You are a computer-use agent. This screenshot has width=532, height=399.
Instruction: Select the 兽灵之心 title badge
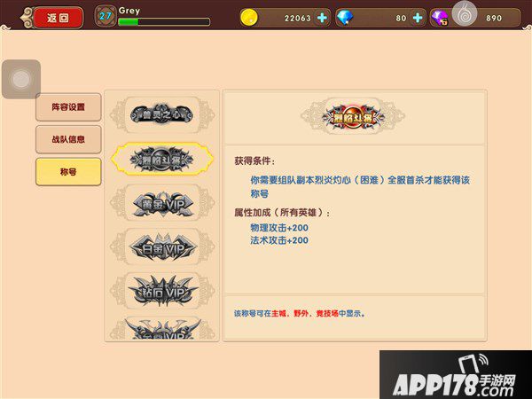click(162, 114)
